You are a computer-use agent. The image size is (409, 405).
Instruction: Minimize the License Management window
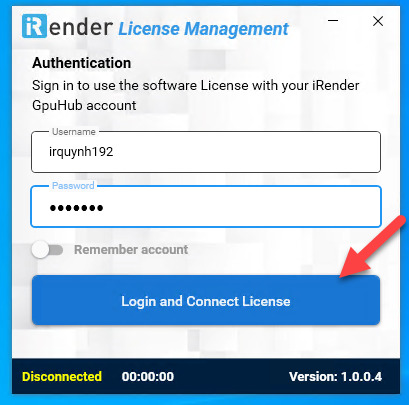coord(333,21)
